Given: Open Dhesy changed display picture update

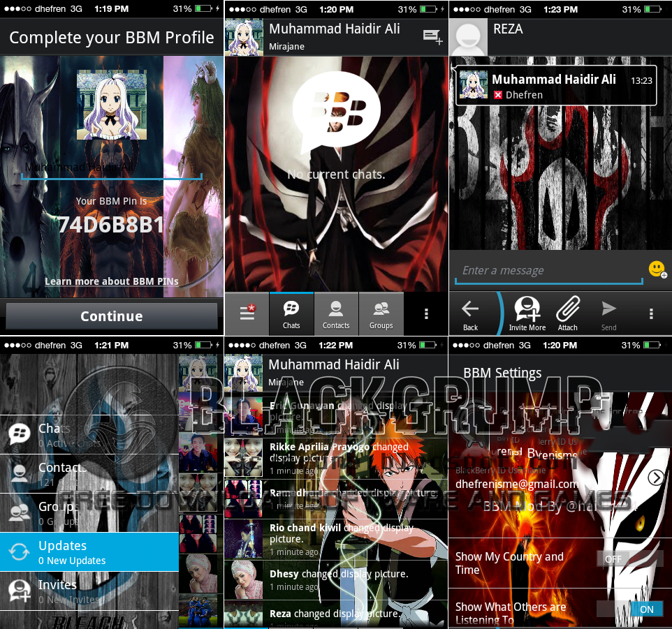Looking at the screenshot, I should [x=336, y=579].
